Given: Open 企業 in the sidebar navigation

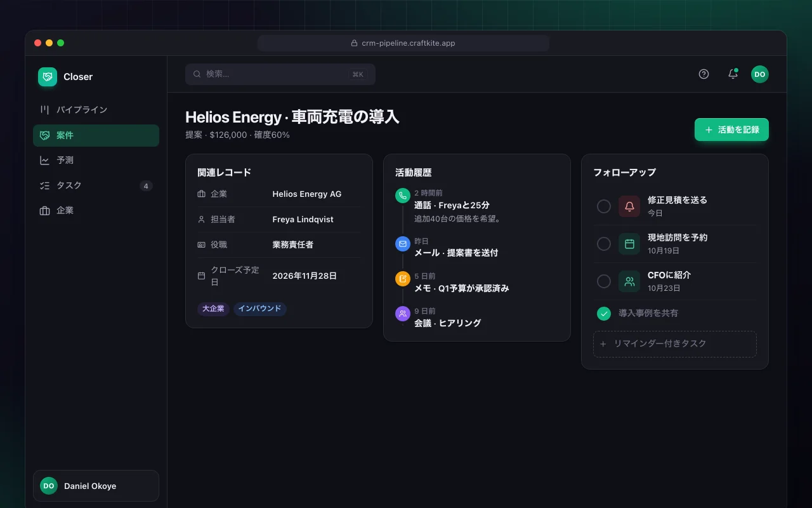Looking at the screenshot, I should pyautogui.click(x=96, y=210).
